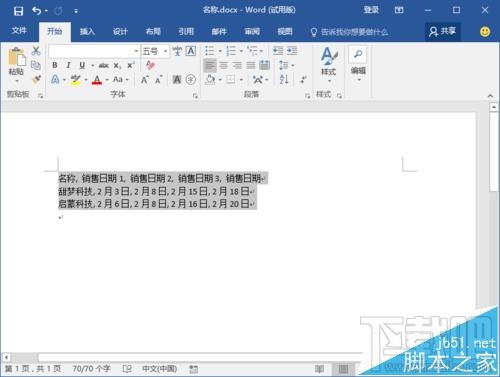Toggle Underline formatting
This screenshot has height=377, width=500.
(x=82, y=65)
